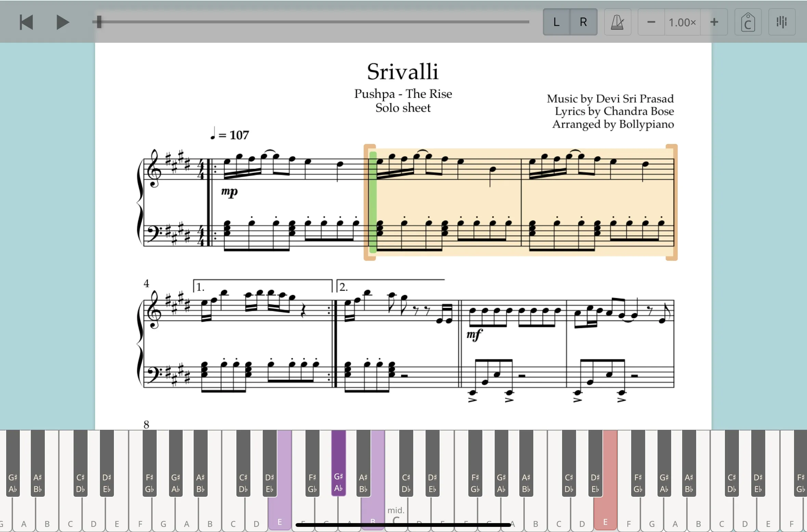Click the second ending bracket labeled 2.
The width and height of the screenshot is (807, 532).
pyautogui.click(x=391, y=286)
